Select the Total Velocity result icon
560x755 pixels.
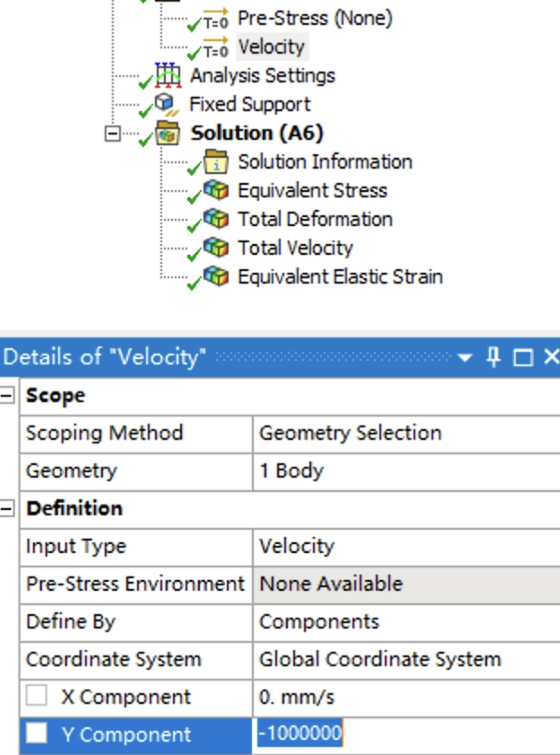pyautogui.click(x=216, y=248)
